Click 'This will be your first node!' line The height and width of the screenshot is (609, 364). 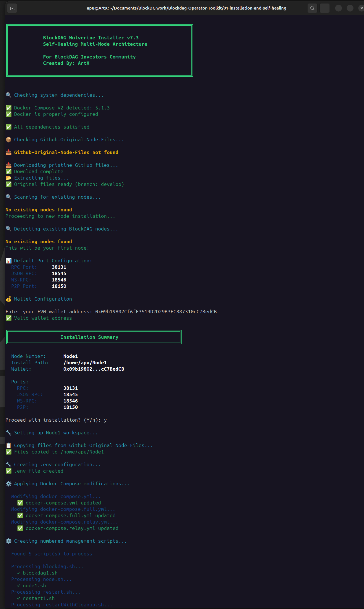[x=47, y=248]
